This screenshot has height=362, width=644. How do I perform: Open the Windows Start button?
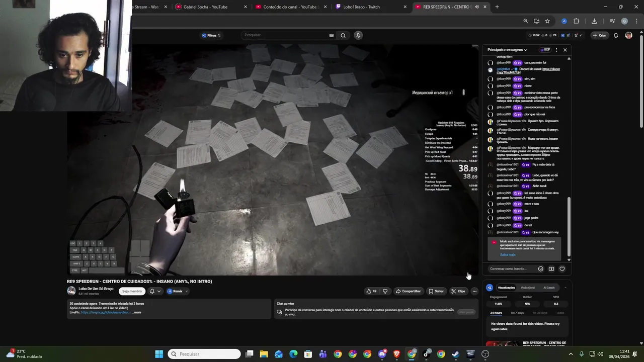(159, 354)
